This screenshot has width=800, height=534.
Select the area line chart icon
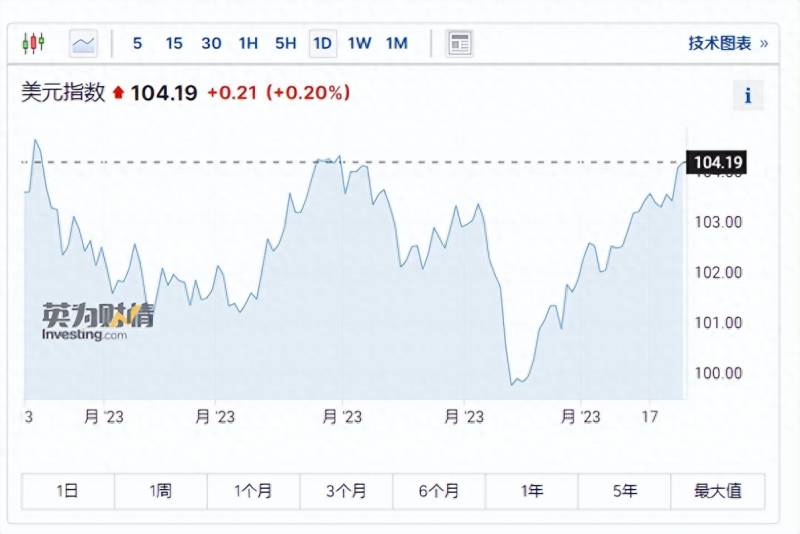pyautogui.click(x=84, y=43)
